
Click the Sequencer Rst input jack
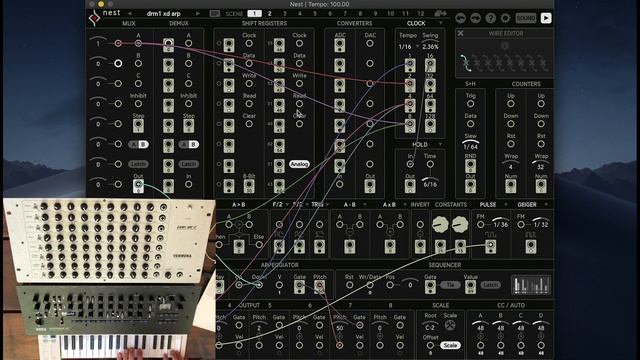click(349, 285)
